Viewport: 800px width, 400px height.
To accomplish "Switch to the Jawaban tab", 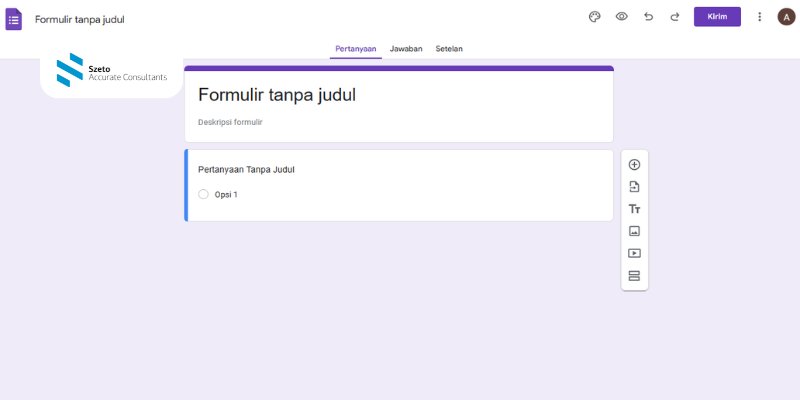I will pos(406,49).
